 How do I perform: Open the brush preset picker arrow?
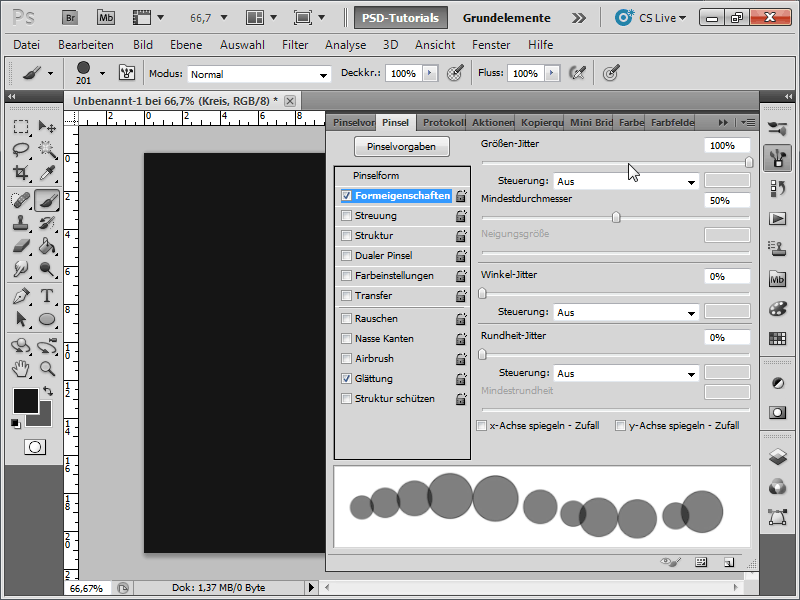(103, 73)
